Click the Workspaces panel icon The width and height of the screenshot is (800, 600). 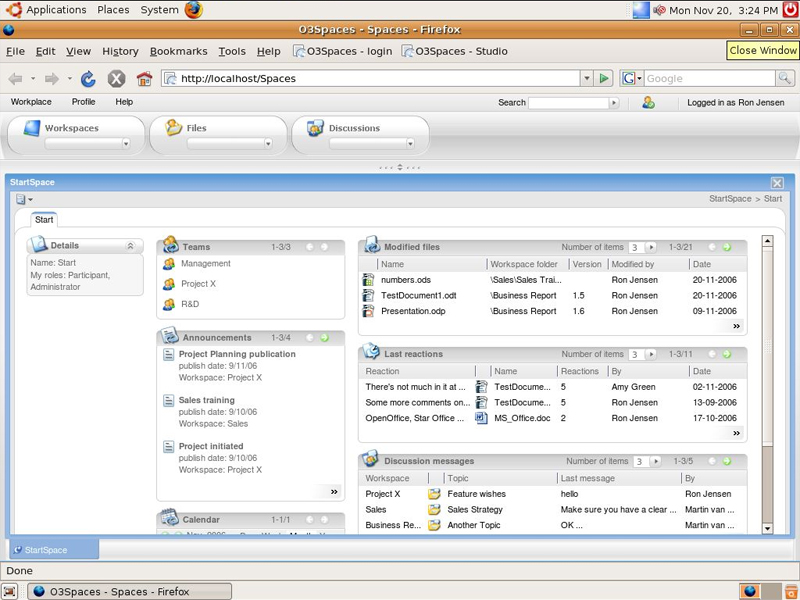point(31,128)
